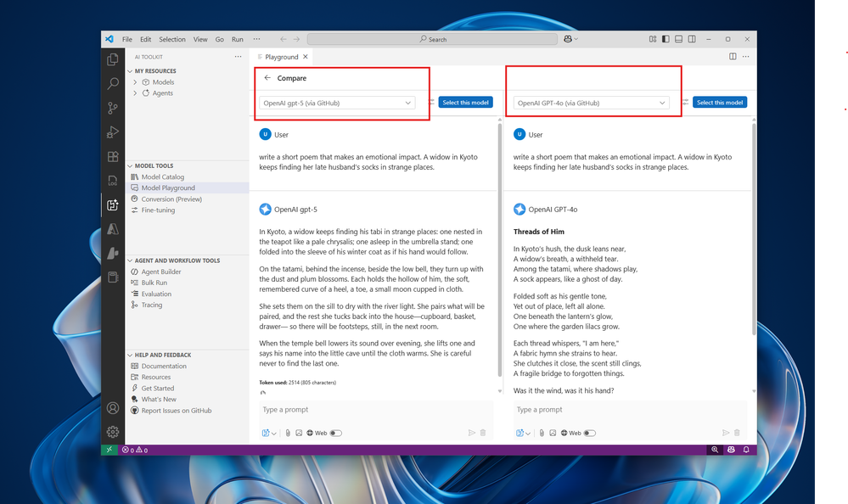Open the Copilot icon in title bar
Viewport: 848px width, 504px height.
click(568, 39)
